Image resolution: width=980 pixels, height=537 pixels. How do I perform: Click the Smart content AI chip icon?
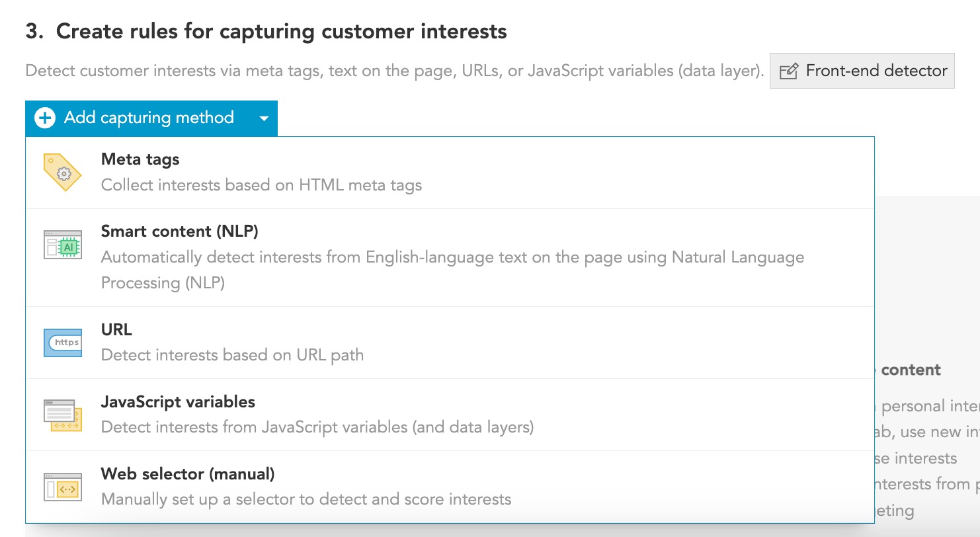click(x=62, y=245)
